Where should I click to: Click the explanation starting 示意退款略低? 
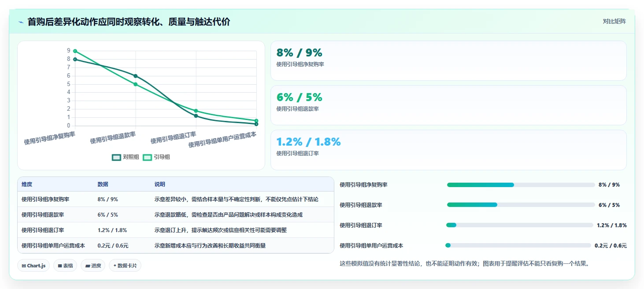[228, 215]
